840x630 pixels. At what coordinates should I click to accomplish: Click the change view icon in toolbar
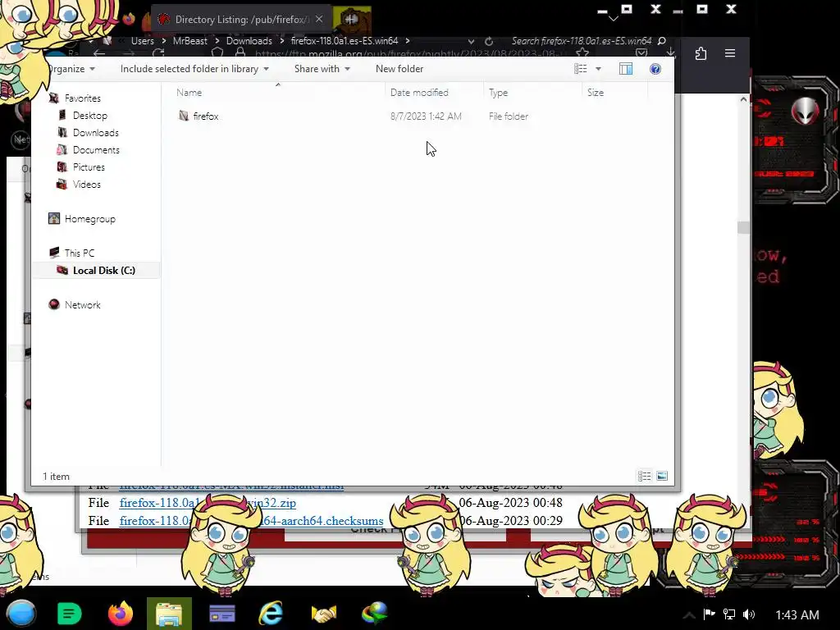[580, 69]
